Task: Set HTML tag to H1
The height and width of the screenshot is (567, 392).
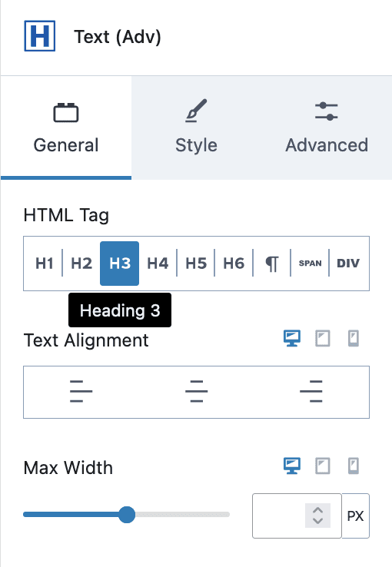Action: tap(44, 264)
